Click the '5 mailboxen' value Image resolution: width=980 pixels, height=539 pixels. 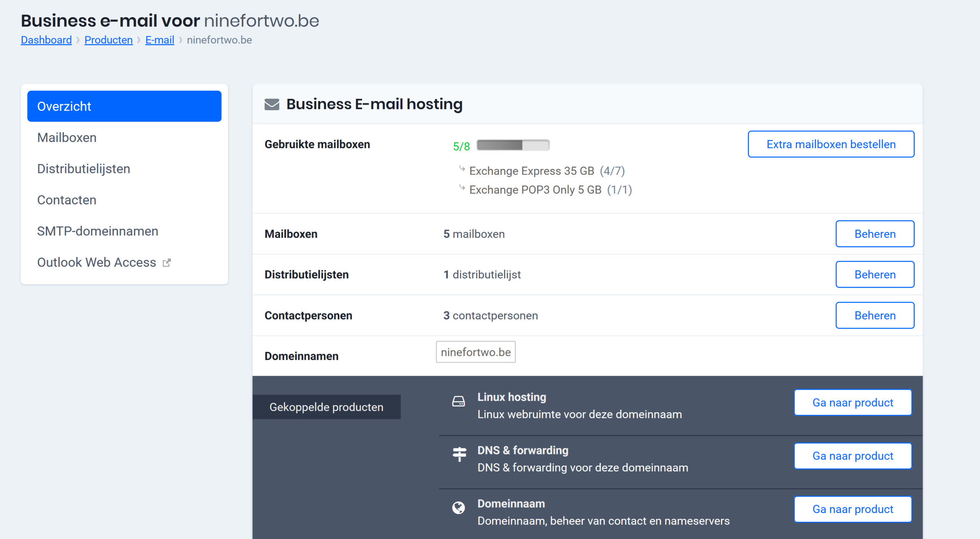[x=474, y=234]
